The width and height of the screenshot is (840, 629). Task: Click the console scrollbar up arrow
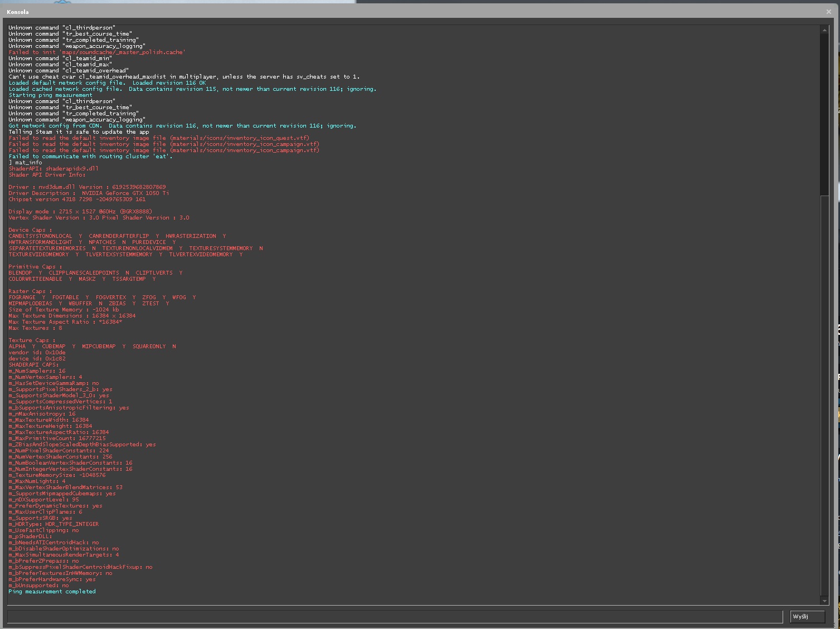[x=824, y=30]
